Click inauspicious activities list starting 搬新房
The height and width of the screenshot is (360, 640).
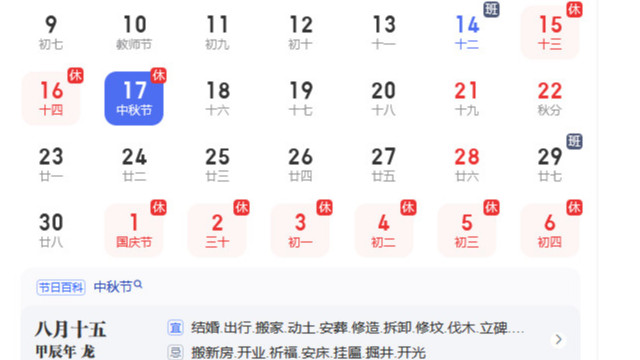[309, 352]
